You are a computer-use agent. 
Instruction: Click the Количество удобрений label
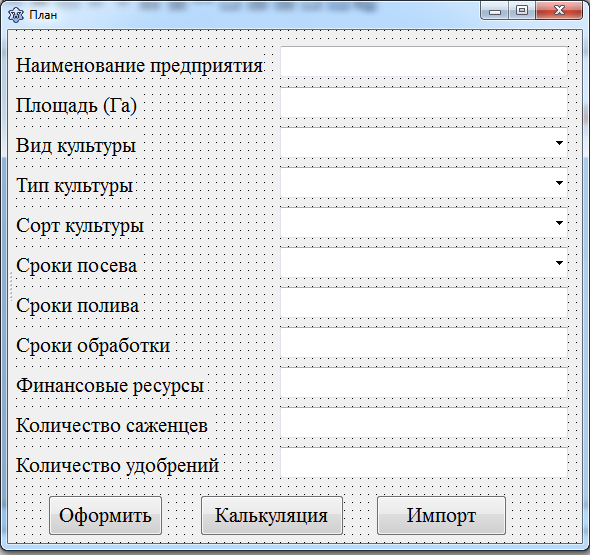click(117, 466)
